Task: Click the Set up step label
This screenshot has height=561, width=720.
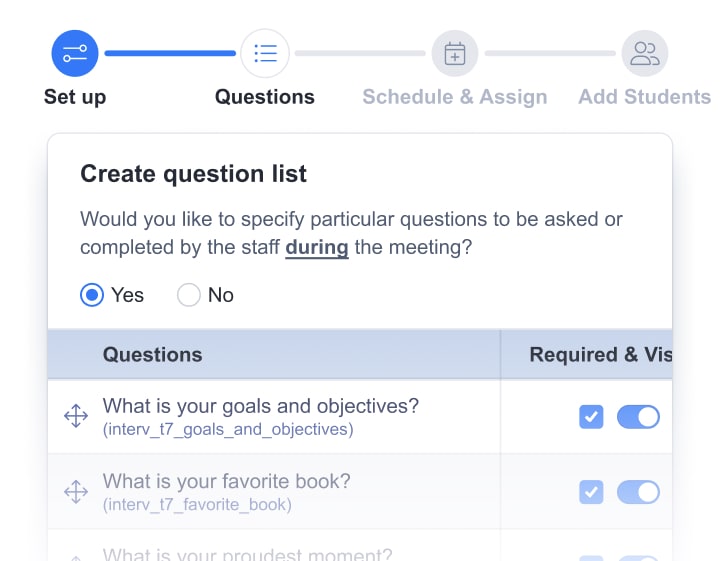Action: [x=75, y=97]
